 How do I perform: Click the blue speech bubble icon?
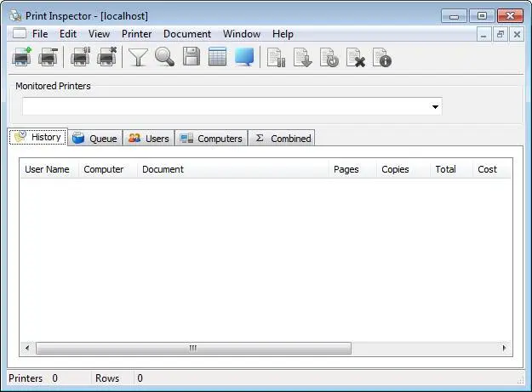click(x=244, y=57)
